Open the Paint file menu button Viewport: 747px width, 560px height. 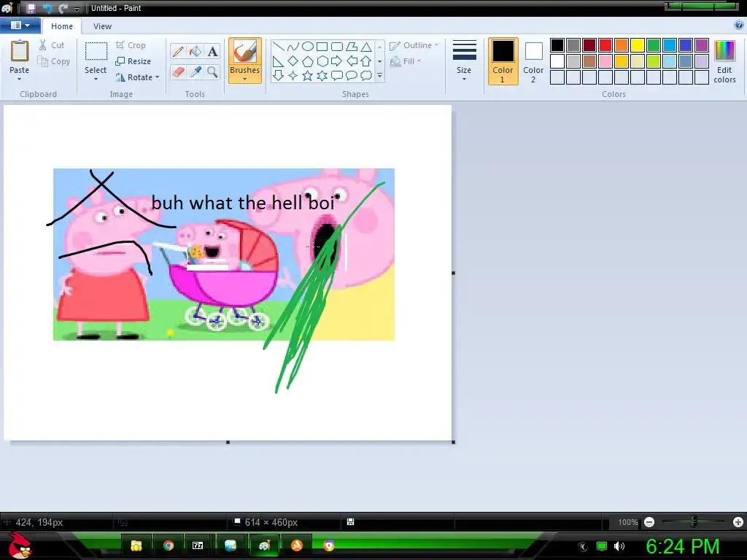pyautogui.click(x=20, y=26)
